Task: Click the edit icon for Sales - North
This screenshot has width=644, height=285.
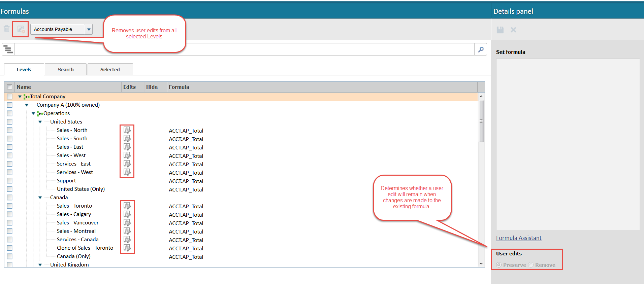Action: click(127, 130)
